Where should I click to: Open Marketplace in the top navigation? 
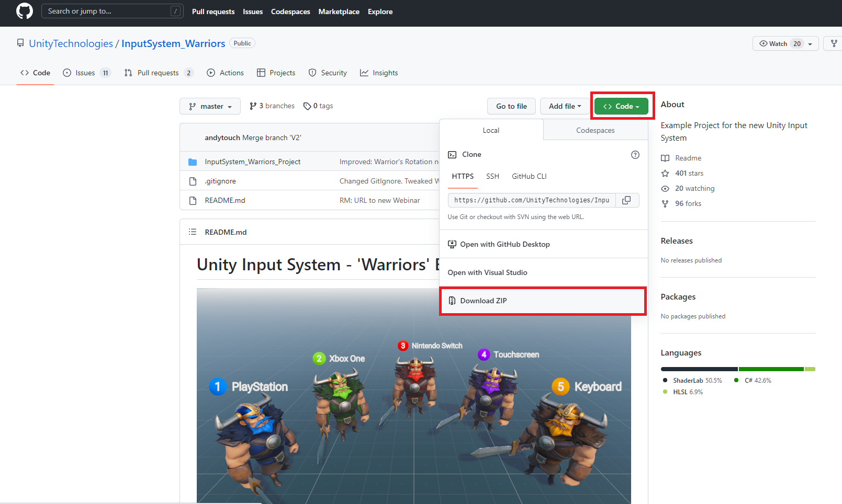pos(339,12)
